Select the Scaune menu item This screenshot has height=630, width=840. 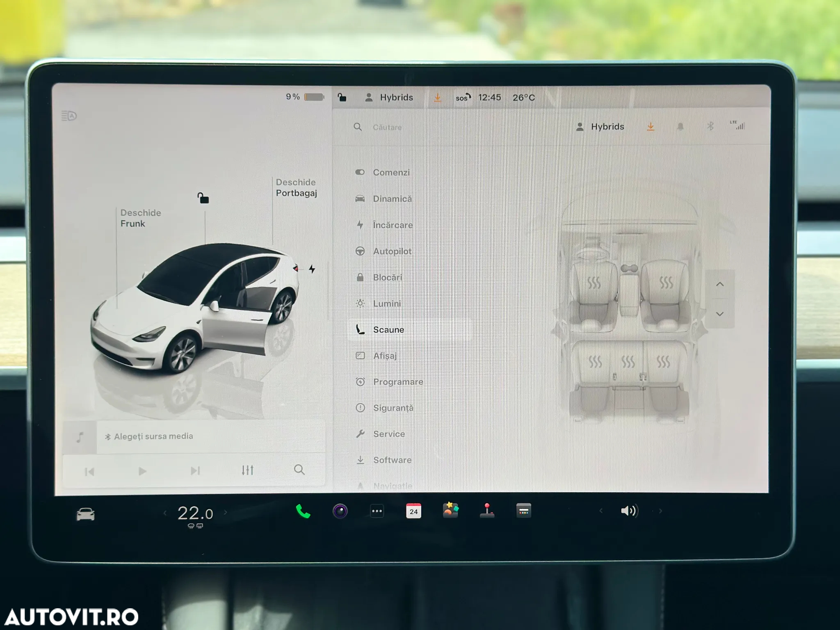click(409, 330)
